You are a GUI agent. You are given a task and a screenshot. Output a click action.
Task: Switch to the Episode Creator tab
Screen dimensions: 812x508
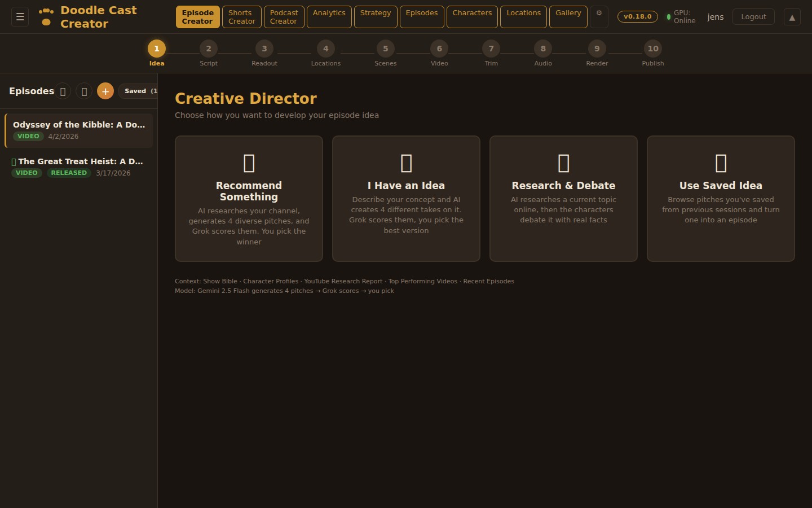click(x=197, y=17)
